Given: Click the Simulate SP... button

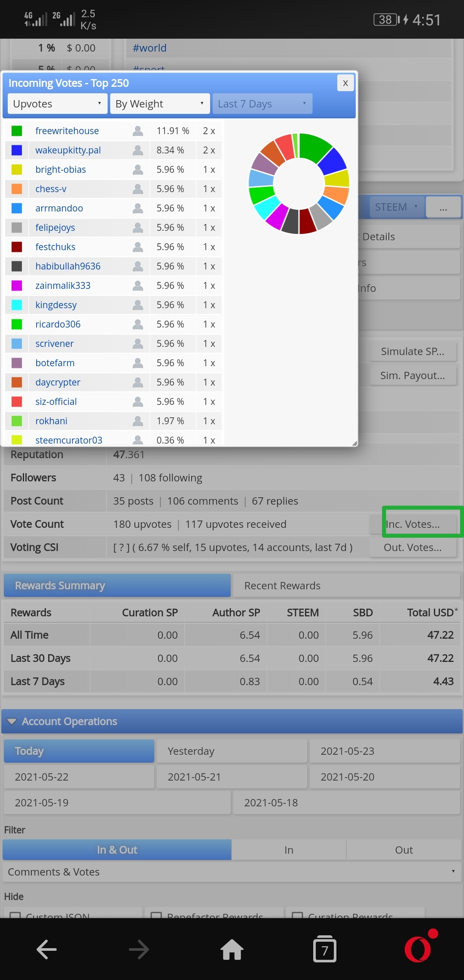Looking at the screenshot, I should click(412, 351).
